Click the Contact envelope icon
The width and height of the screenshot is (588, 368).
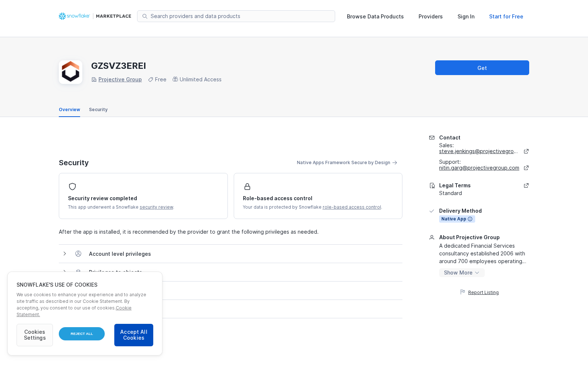(x=432, y=138)
